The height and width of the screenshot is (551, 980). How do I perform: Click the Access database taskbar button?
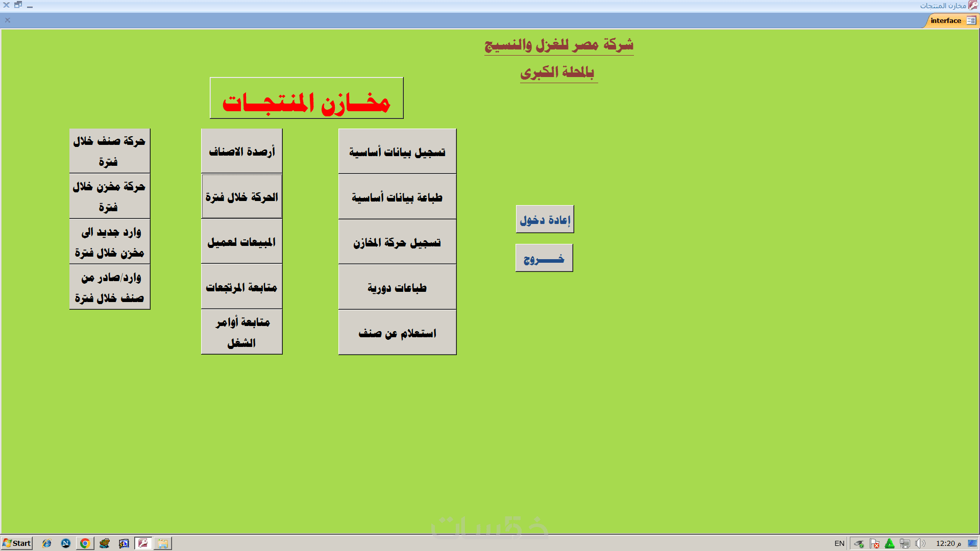point(143,543)
